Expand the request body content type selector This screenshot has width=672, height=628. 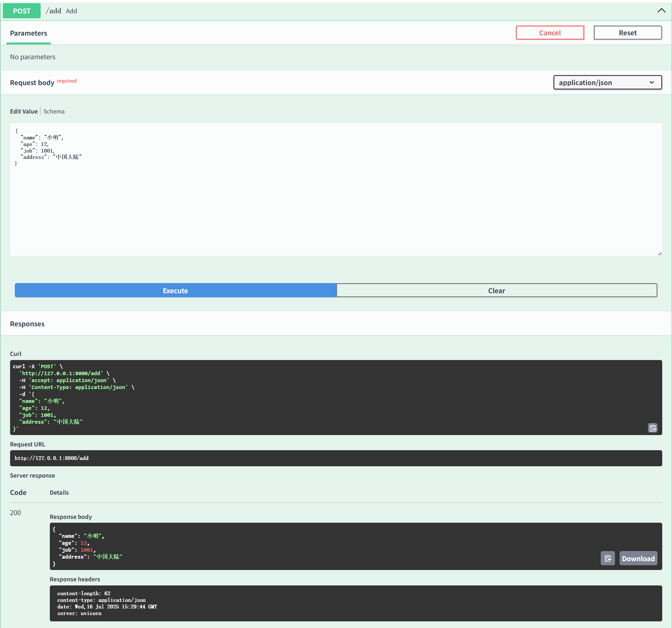607,82
